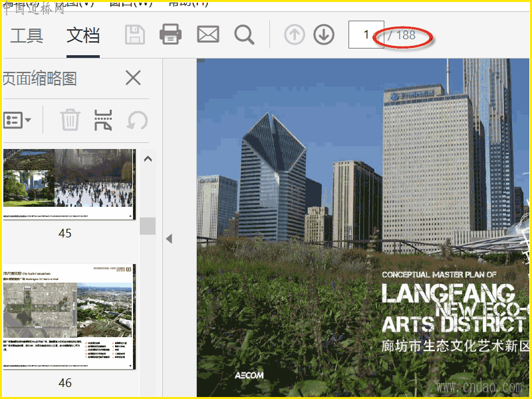Click the 页面缩略图 panel title
Viewport: 532px width, 399px height.
pyautogui.click(x=40, y=78)
